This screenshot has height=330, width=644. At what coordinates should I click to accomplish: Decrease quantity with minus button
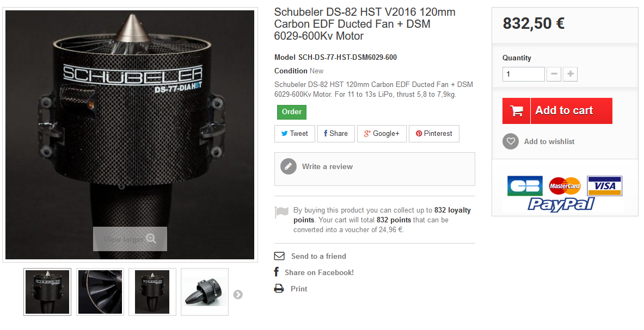pos(554,74)
